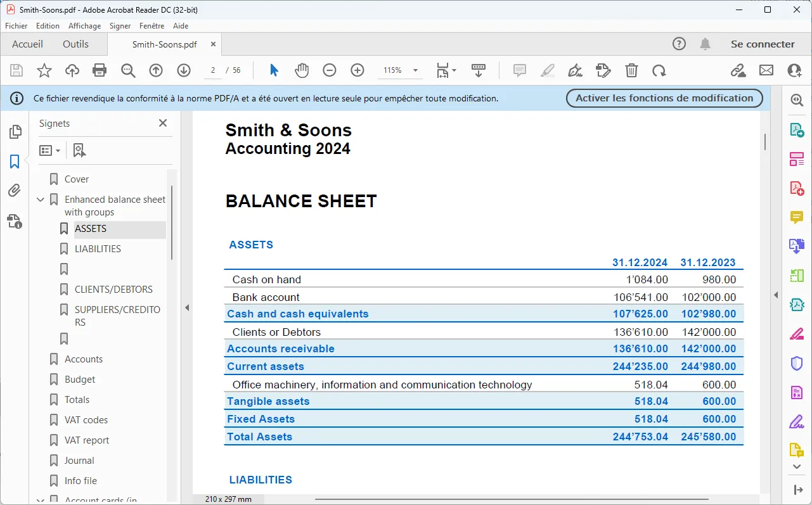Viewport: 812px width, 505px height.
Task: Open bookmark options dropdown menu
Action: [x=50, y=151]
